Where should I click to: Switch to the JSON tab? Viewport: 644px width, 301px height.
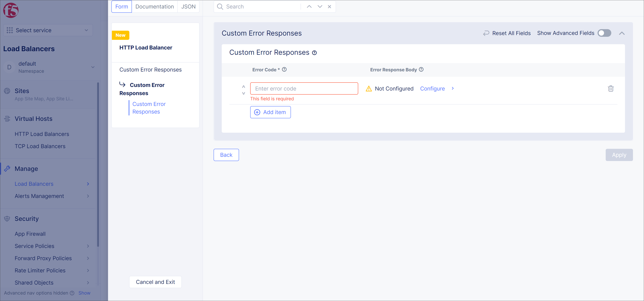[x=188, y=6]
